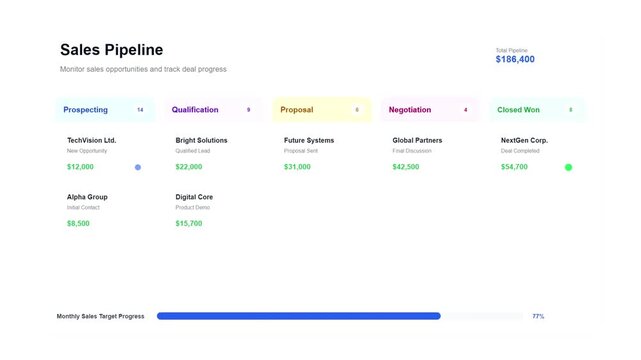The height and width of the screenshot is (360, 641).
Task: Click the New Opportunity status text
Action: [87, 151]
